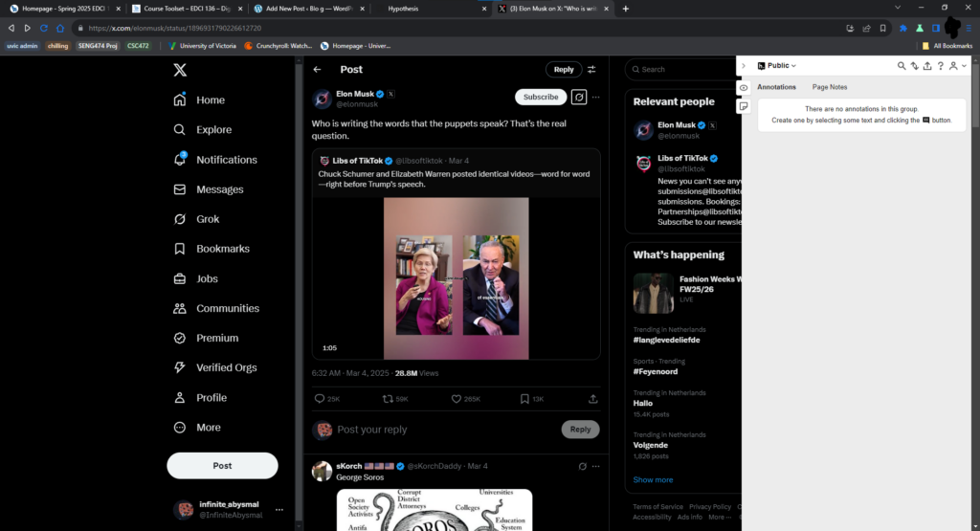980x531 pixels.
Task: Open the #langlevedeliefde trend
Action: tap(666, 341)
